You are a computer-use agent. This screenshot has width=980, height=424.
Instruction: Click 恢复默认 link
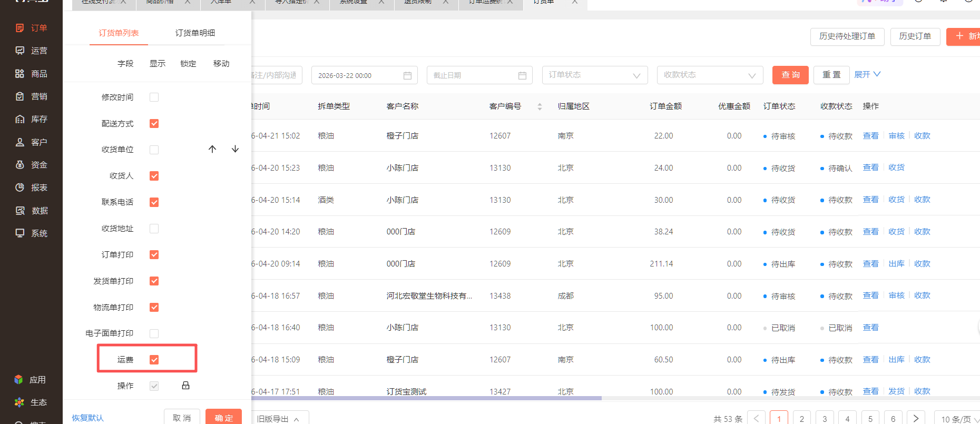87,418
